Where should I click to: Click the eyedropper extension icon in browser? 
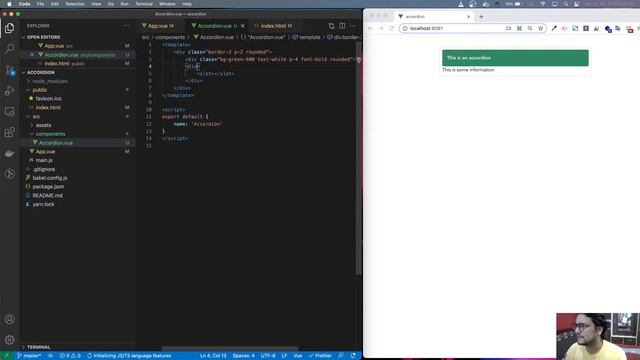pos(554,29)
